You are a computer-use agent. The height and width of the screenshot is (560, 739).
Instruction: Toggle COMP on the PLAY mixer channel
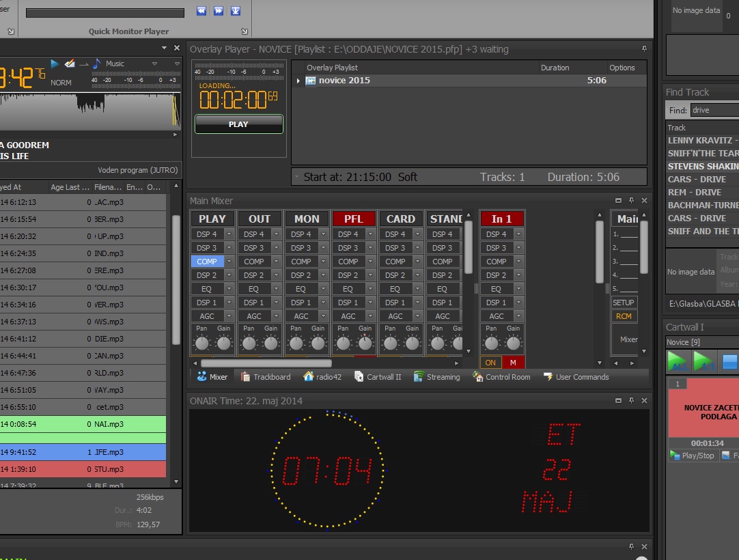click(207, 262)
